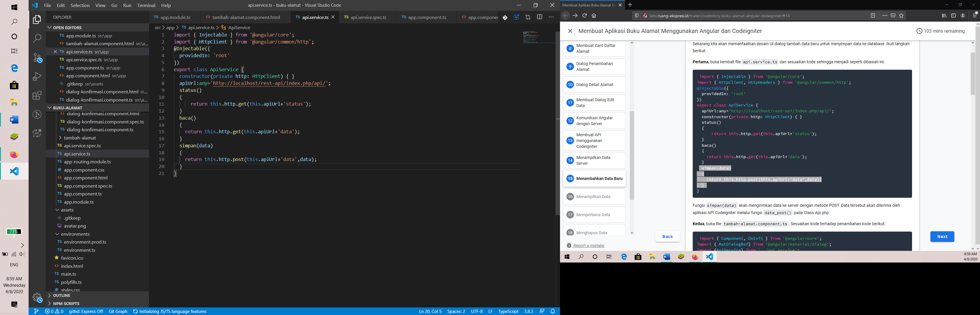Screen dimensions: 980x315
Task: Click the Report a mistake link
Action: [589, 246]
